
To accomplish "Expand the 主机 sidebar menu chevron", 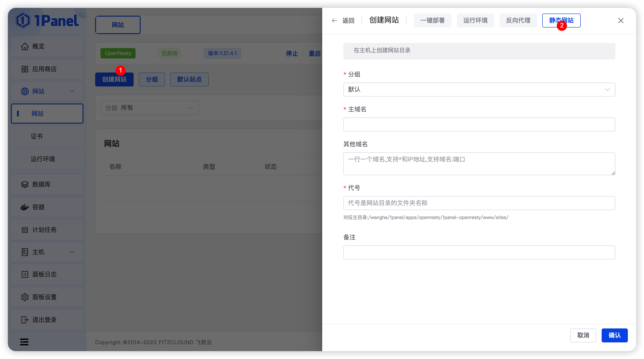I will pyautogui.click(x=72, y=252).
